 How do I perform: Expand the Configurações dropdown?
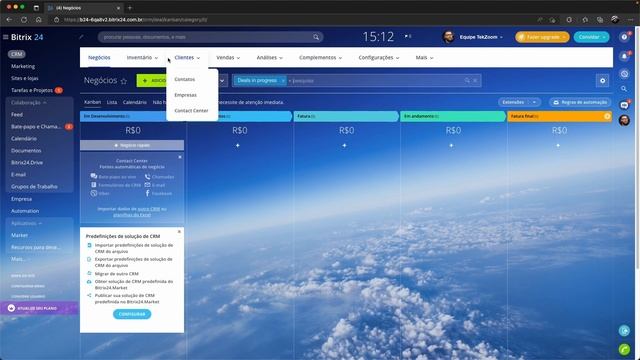(379, 58)
